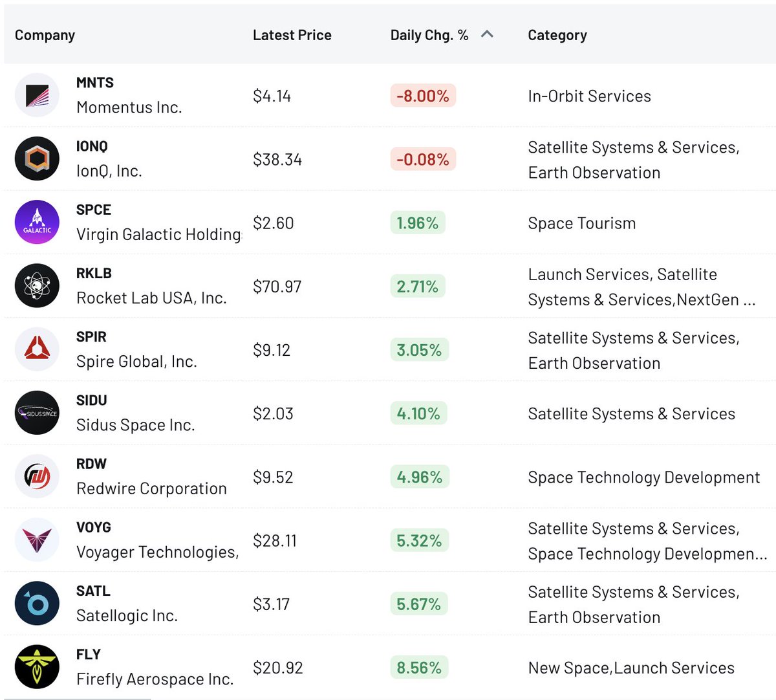Sort by Company column header
Screen dimensions: 776x700
(x=45, y=35)
